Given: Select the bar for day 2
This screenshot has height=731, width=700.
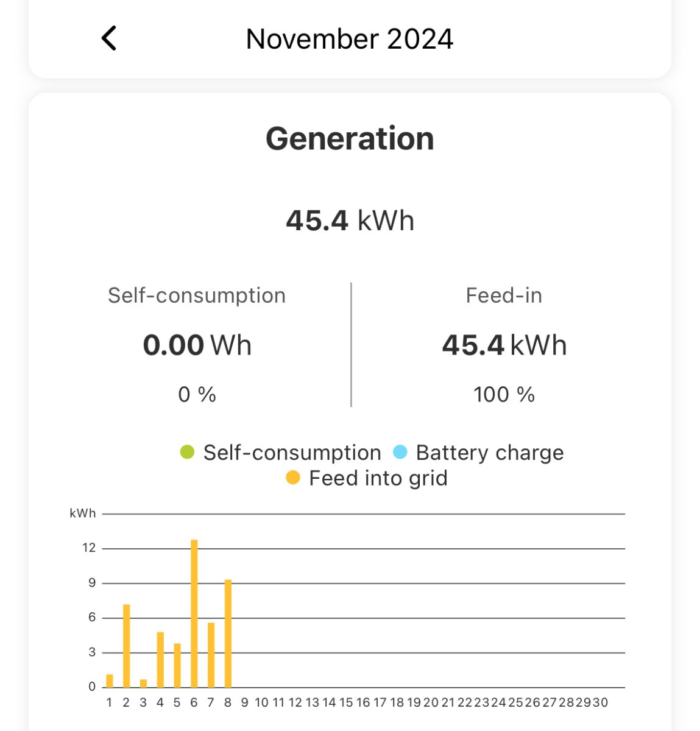Looking at the screenshot, I should click(127, 646).
